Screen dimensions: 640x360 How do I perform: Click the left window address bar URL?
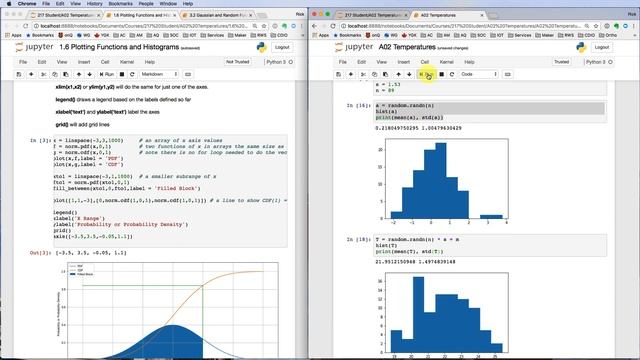145,26
